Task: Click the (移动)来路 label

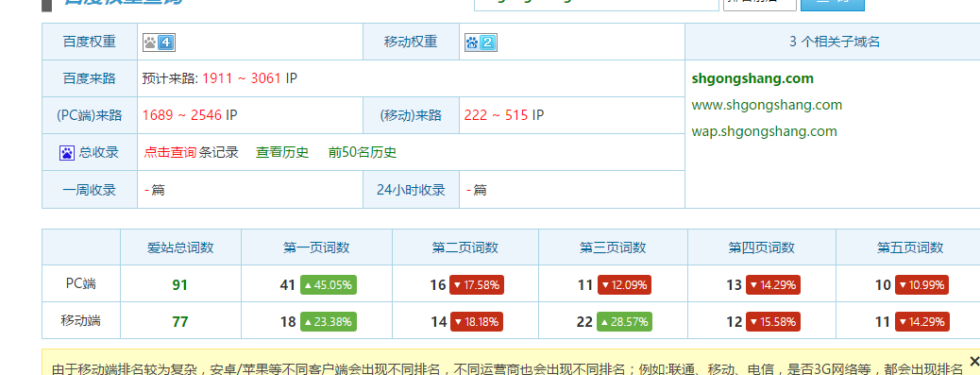Action: pyautogui.click(x=411, y=115)
